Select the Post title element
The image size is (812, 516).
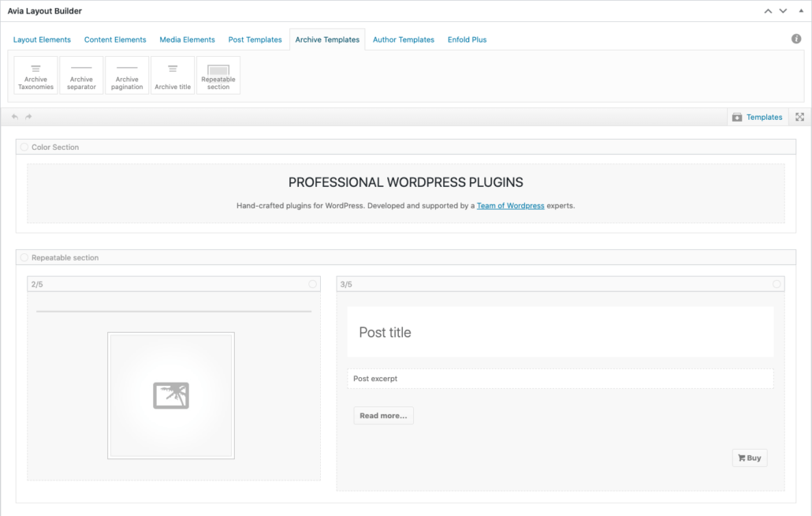(x=561, y=331)
